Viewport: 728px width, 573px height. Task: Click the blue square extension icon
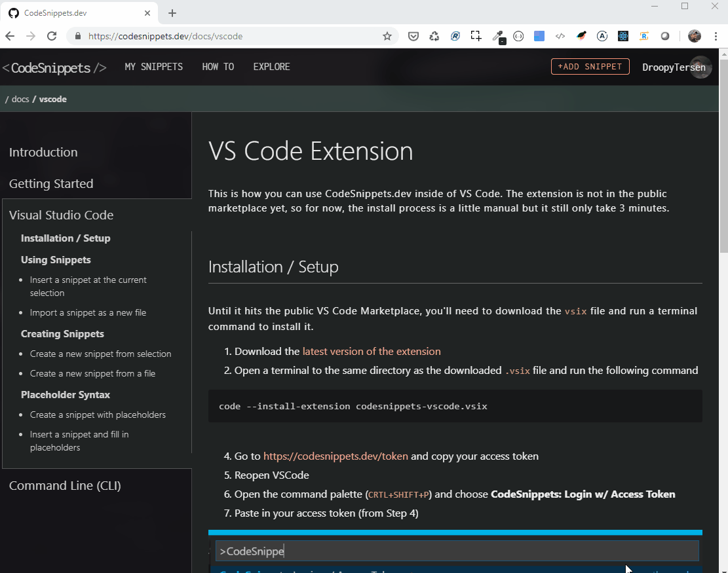click(x=539, y=36)
